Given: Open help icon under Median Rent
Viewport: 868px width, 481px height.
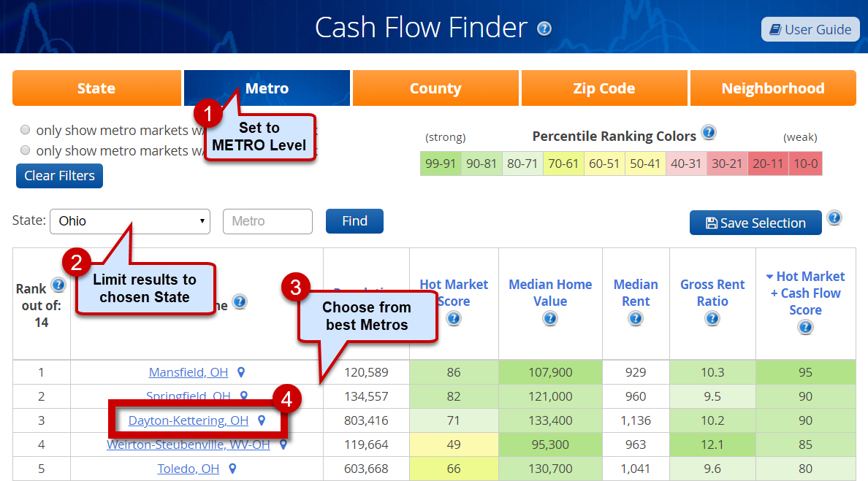Looking at the screenshot, I should (x=636, y=319).
